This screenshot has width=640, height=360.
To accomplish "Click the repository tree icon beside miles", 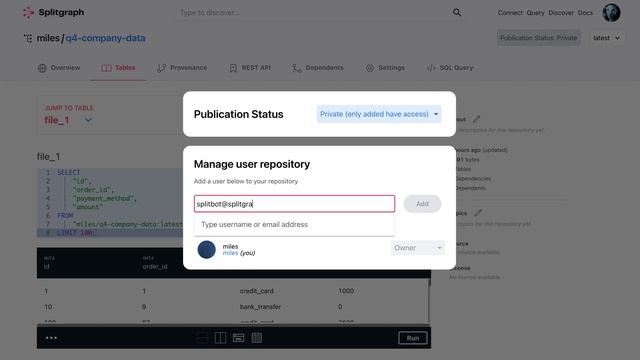I will (x=28, y=38).
